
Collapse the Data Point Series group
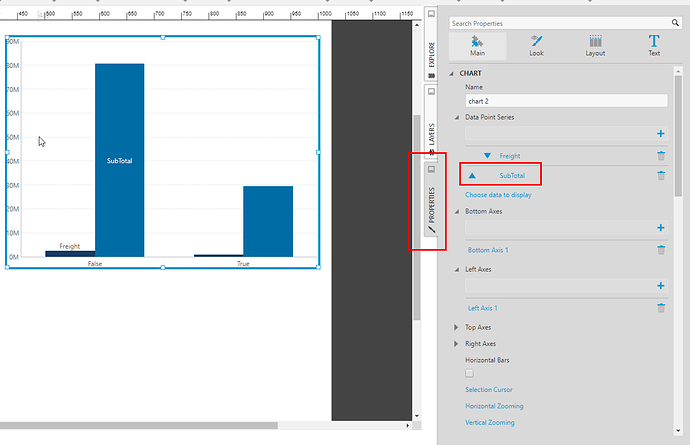457,118
